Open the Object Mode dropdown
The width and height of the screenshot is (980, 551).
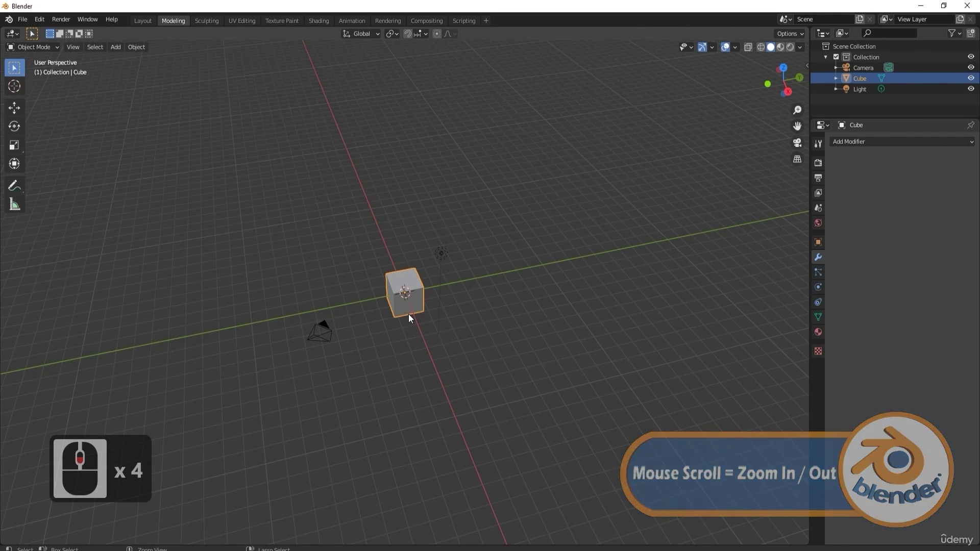(33, 47)
